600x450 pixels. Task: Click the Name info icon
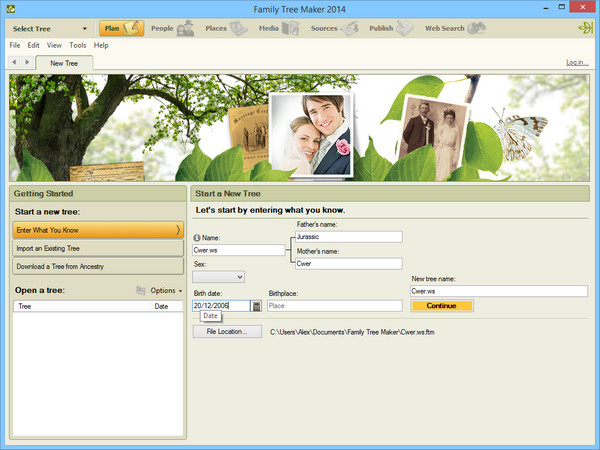(x=197, y=238)
